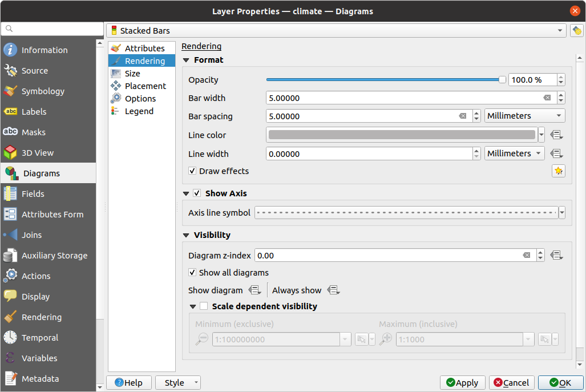
Task: Clear the Bar width value using its X icon
Action: click(x=547, y=98)
